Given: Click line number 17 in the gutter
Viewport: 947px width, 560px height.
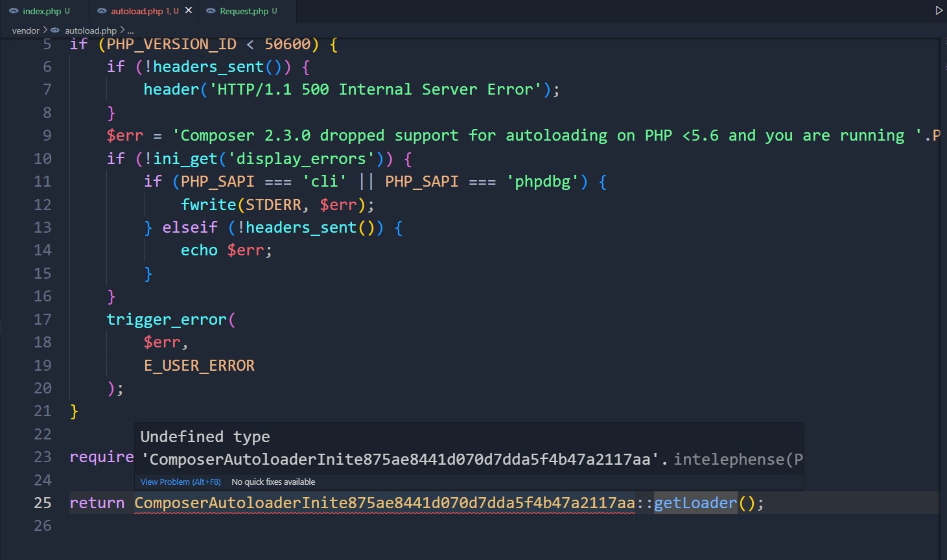Looking at the screenshot, I should [x=43, y=320].
